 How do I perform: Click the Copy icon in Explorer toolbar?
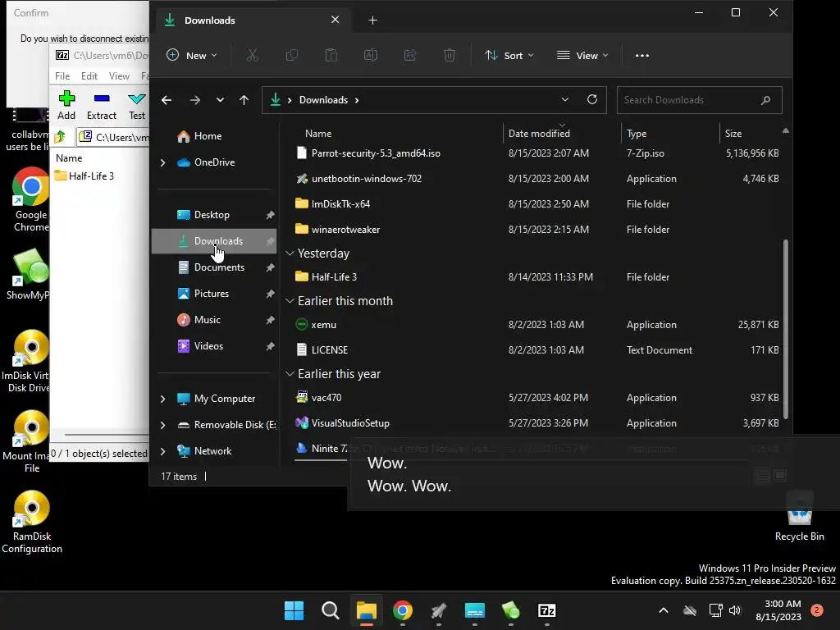pos(292,55)
